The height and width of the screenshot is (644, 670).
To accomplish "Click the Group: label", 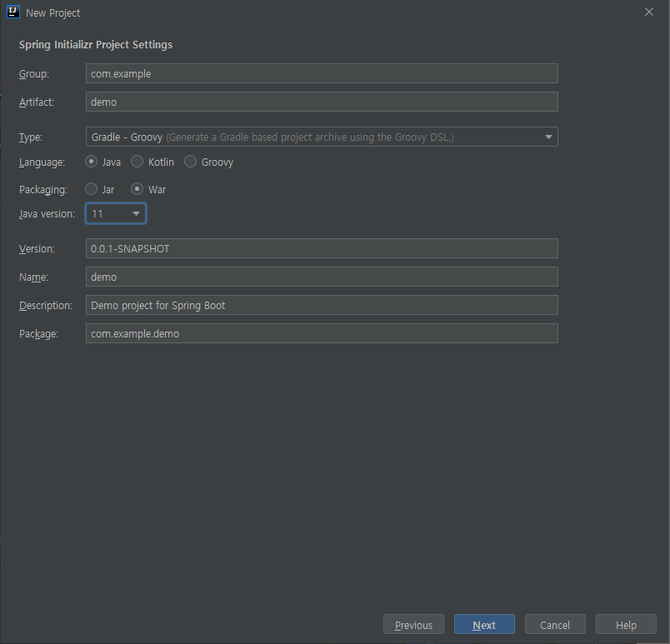I will click(x=34, y=74).
